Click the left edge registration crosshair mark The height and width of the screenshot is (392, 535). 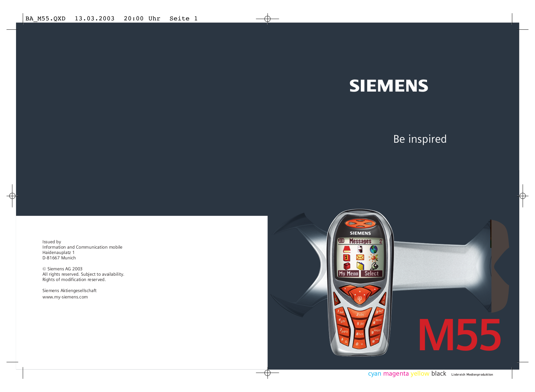click(x=12, y=196)
